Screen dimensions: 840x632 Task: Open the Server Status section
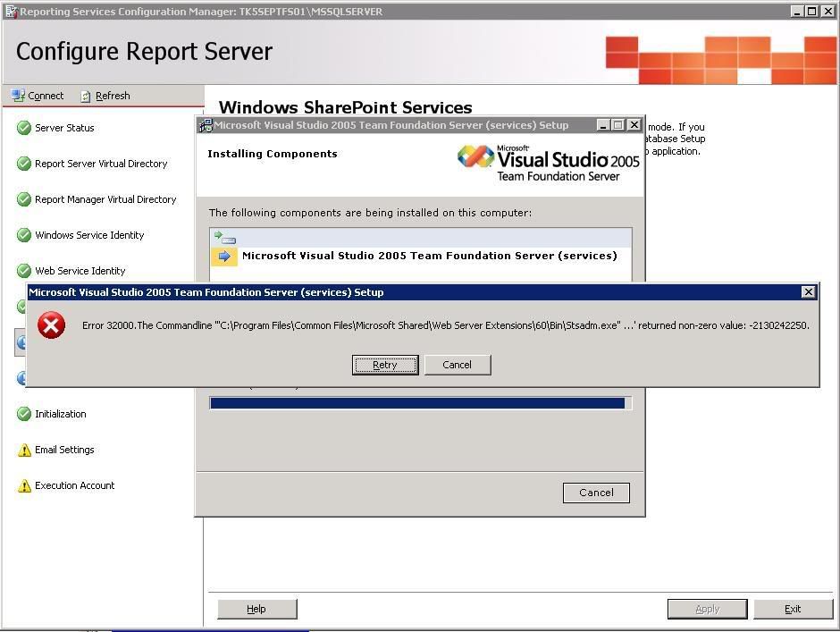coord(64,128)
